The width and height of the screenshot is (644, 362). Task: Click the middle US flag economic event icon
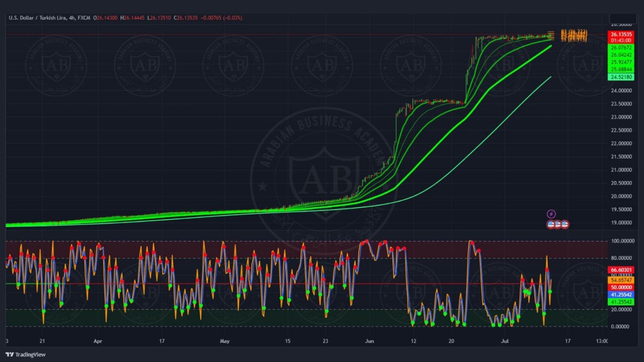(x=558, y=224)
